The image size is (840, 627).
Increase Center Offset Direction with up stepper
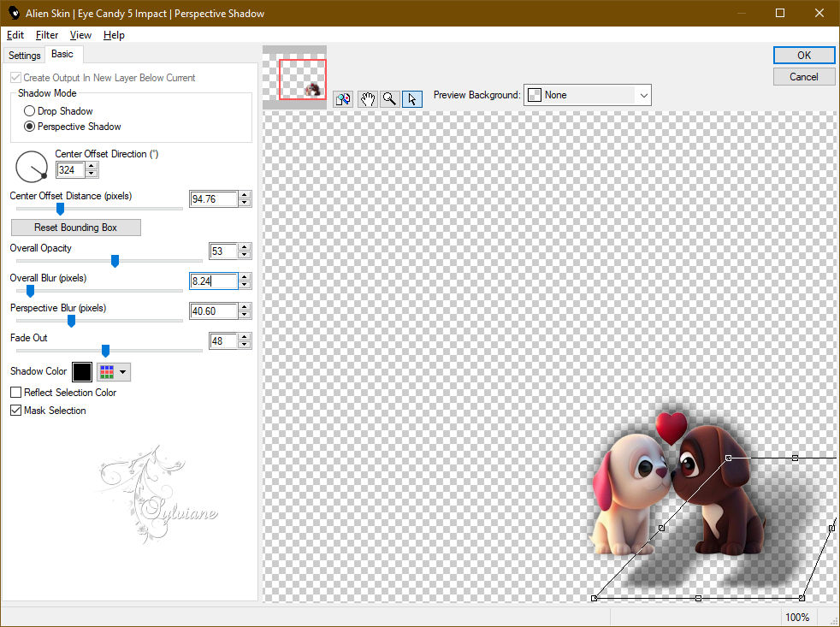click(92, 166)
